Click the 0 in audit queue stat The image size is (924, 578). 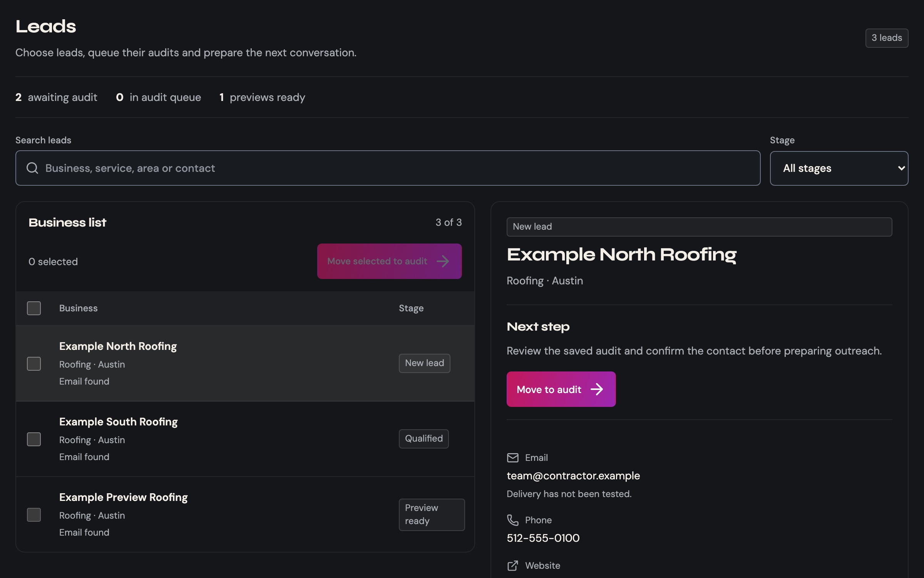(x=158, y=97)
